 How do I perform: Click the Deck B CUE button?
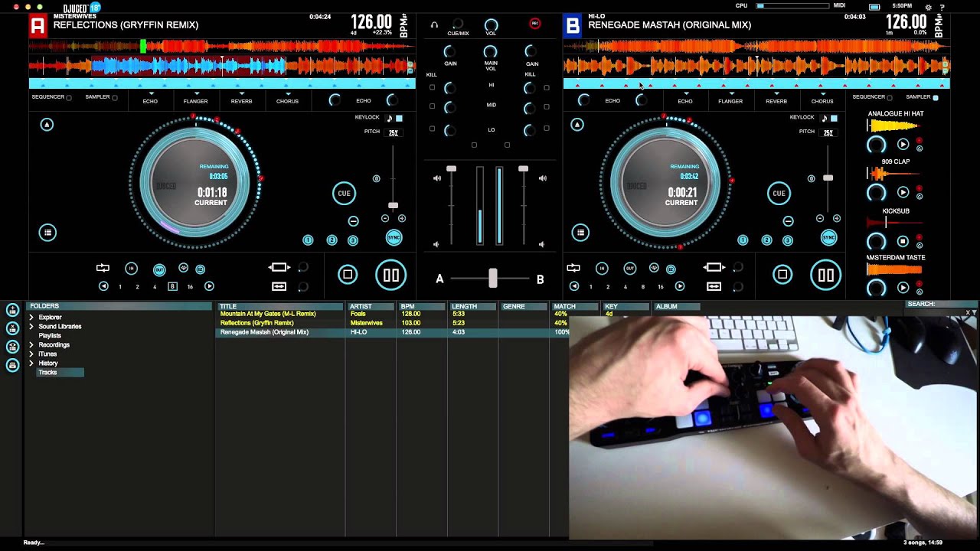coord(779,193)
